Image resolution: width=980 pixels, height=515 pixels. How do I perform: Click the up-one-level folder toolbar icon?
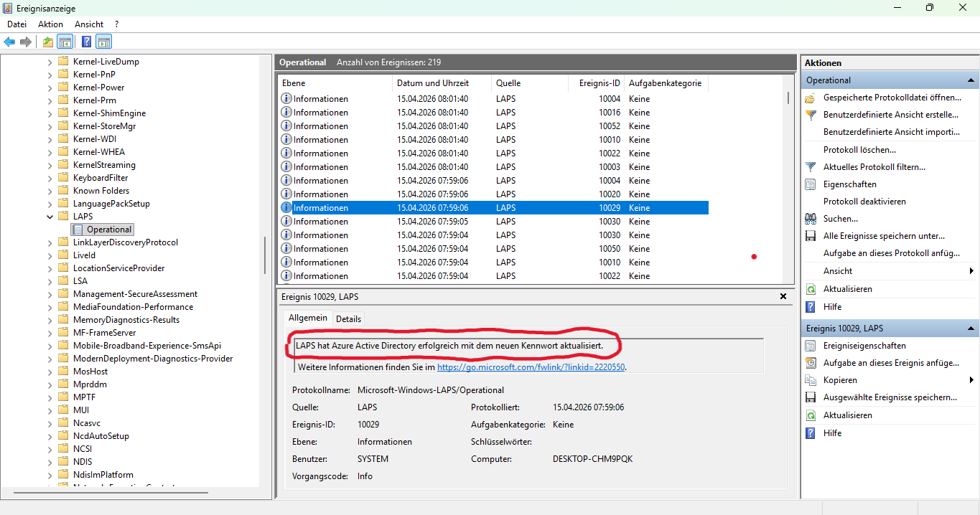point(47,42)
